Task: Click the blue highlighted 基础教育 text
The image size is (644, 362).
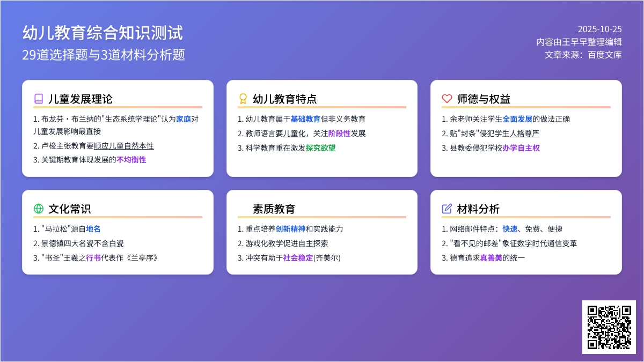Action: point(305,119)
